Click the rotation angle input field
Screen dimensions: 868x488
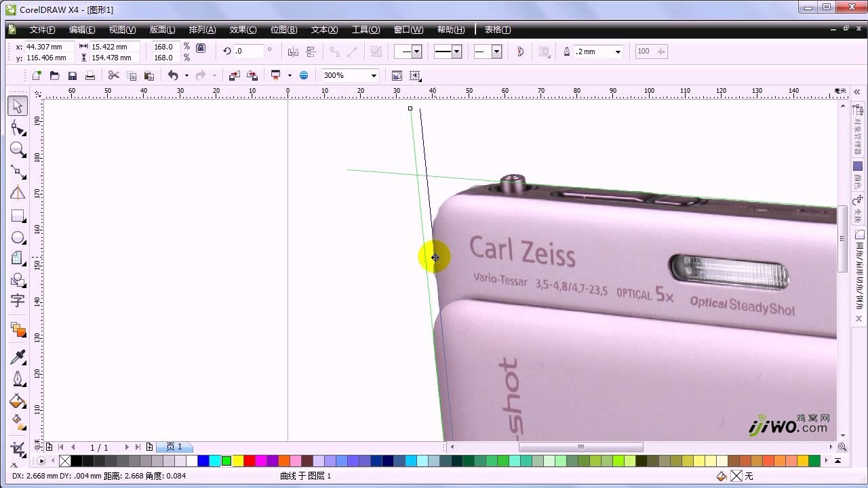tap(249, 51)
